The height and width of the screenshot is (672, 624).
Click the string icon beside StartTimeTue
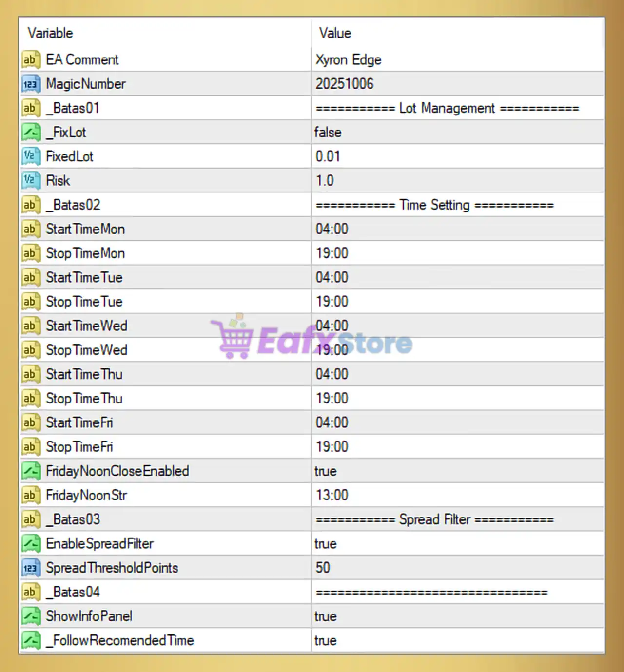pyautogui.click(x=31, y=277)
